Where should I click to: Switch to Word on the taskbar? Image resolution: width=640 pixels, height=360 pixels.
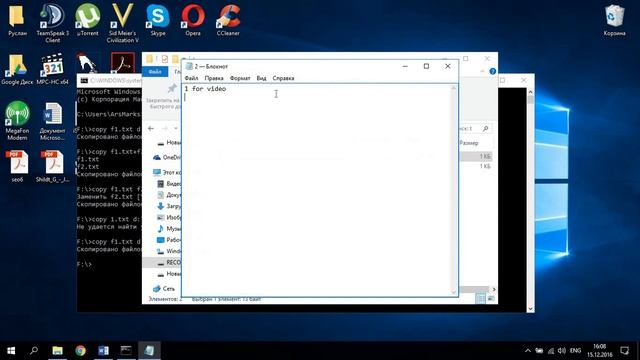coord(103,351)
